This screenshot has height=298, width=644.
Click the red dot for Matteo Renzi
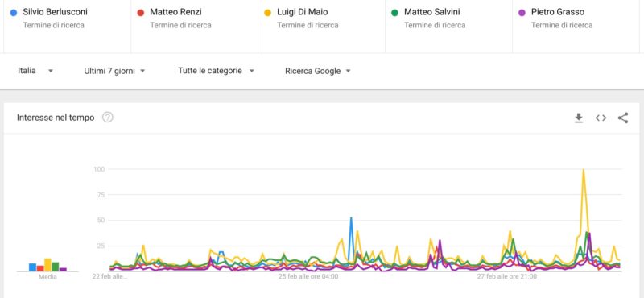click(140, 13)
